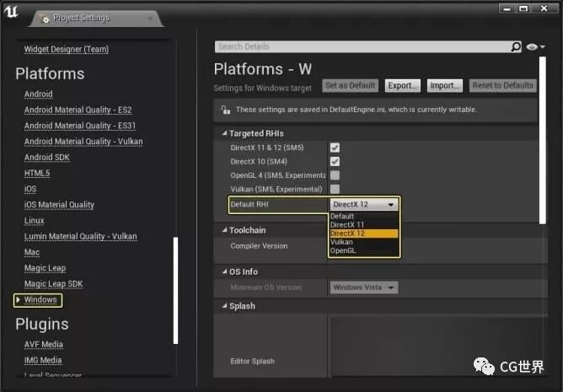Open HTML5 platform settings
This screenshot has width=563, height=392.
pyautogui.click(x=37, y=173)
